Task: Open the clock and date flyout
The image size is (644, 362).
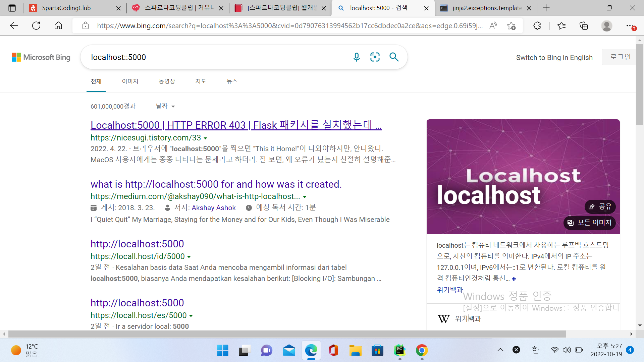Action: 606,350
